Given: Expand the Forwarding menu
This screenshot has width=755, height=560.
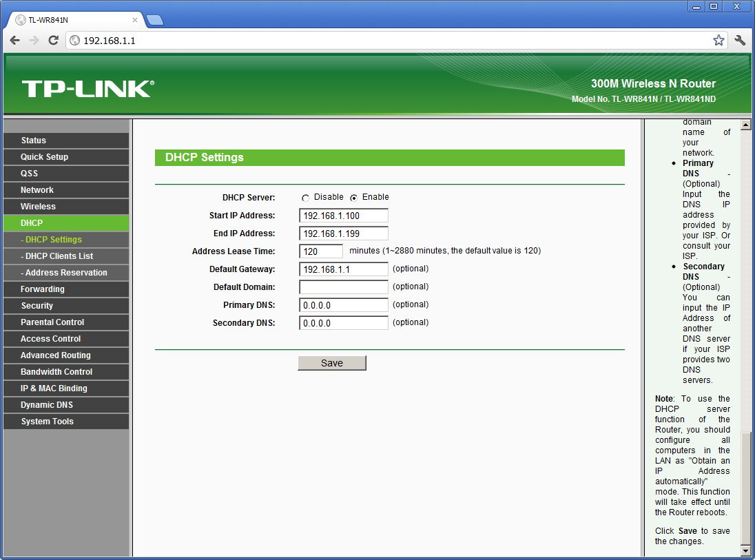Looking at the screenshot, I should click(66, 289).
